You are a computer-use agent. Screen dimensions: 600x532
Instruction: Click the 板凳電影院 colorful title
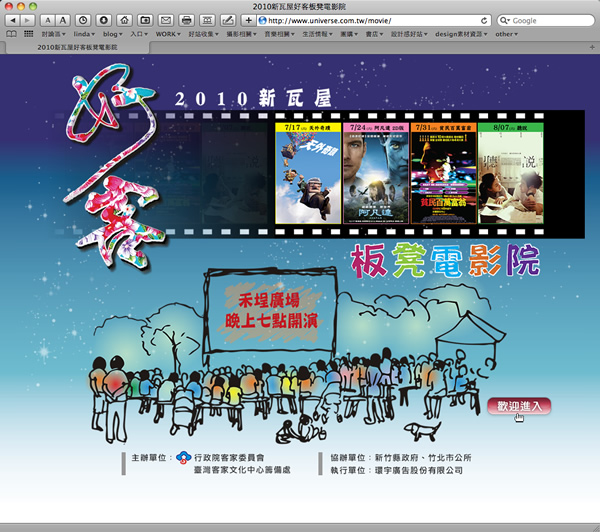point(445,261)
